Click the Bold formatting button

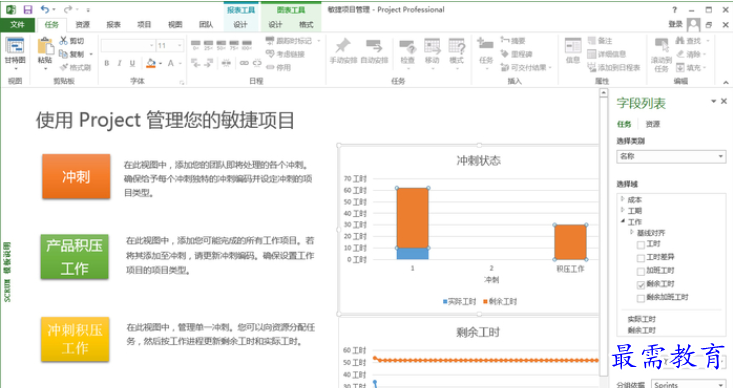[107, 63]
